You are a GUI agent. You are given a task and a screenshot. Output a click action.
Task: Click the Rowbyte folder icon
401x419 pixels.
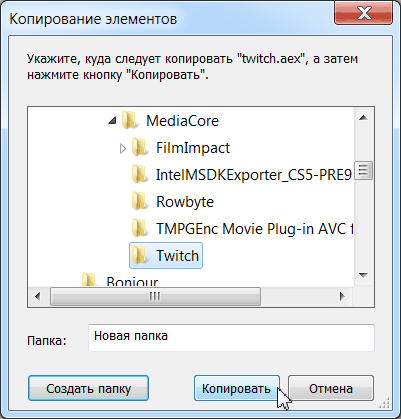140,201
